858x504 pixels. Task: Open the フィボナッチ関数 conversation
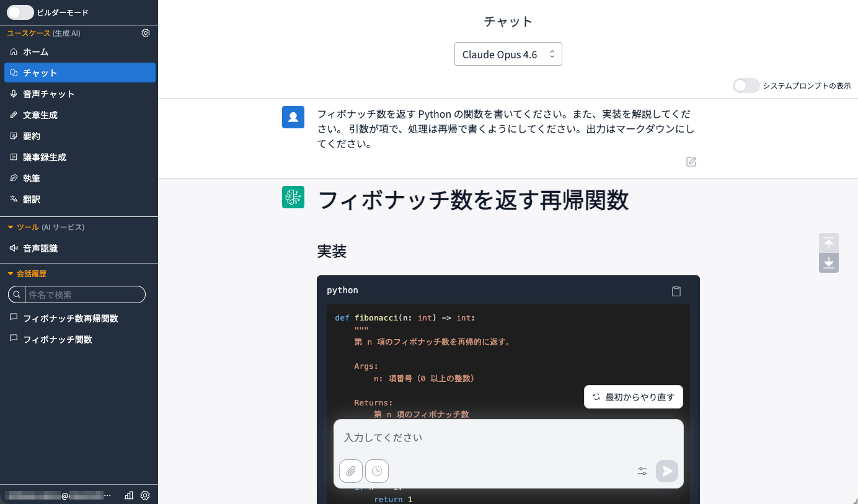(79, 340)
